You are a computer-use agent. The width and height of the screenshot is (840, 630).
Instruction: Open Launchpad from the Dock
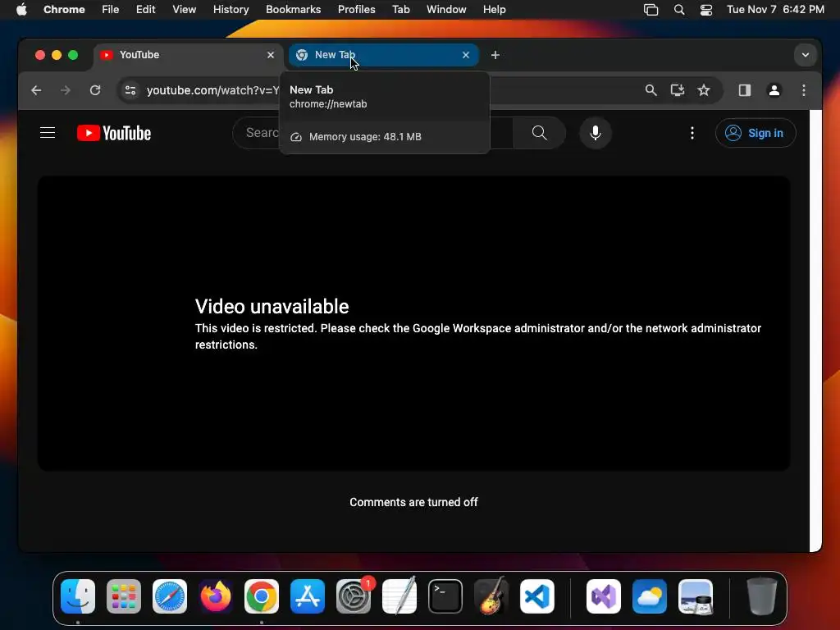(x=124, y=596)
